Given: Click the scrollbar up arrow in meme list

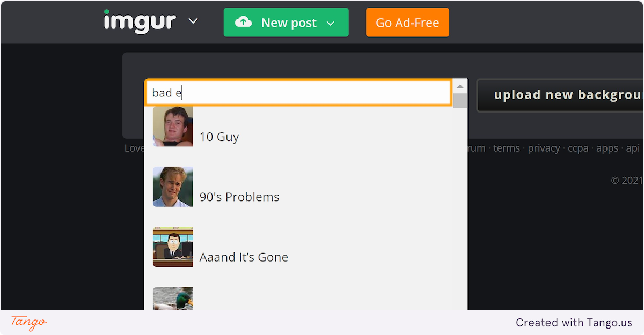Looking at the screenshot, I should click(x=460, y=86).
